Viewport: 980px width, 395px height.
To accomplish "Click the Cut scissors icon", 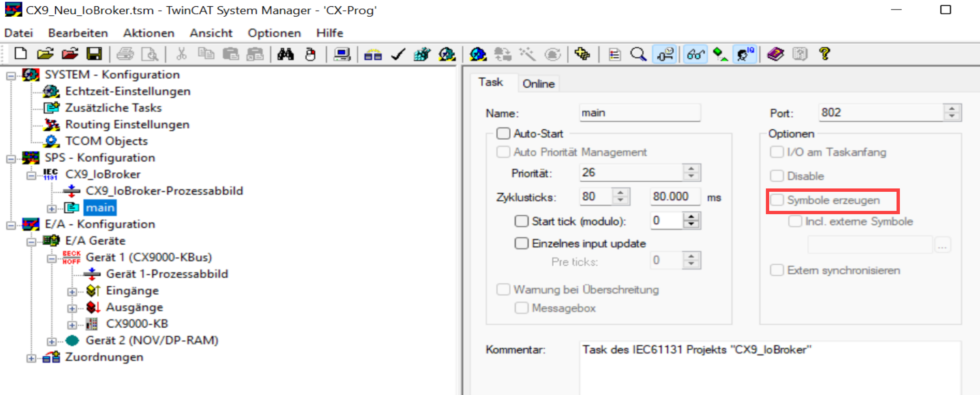I will [x=181, y=54].
